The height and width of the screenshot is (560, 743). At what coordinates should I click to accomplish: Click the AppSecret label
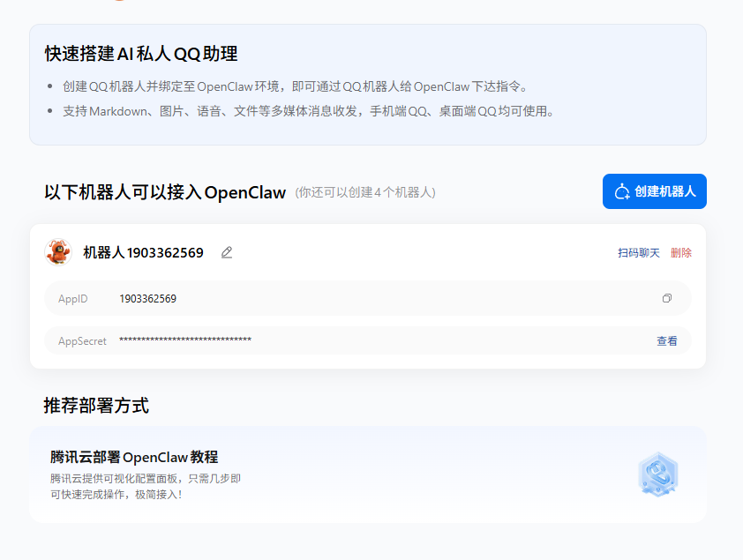click(82, 340)
